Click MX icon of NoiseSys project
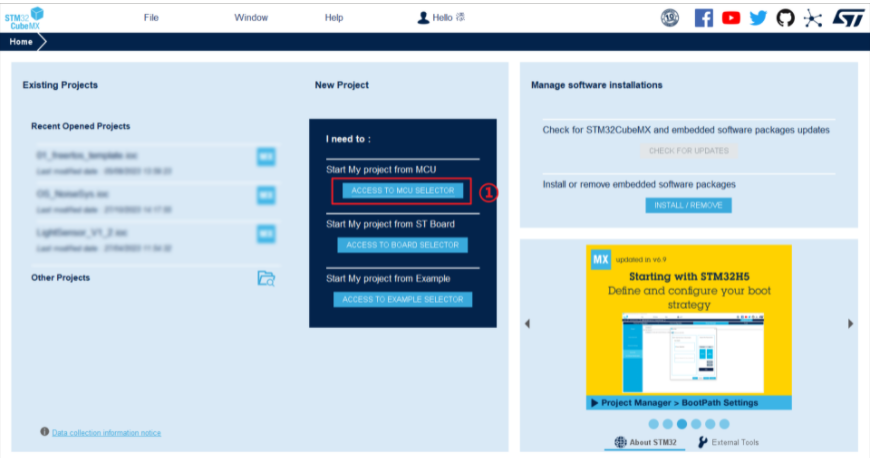 coord(266,195)
